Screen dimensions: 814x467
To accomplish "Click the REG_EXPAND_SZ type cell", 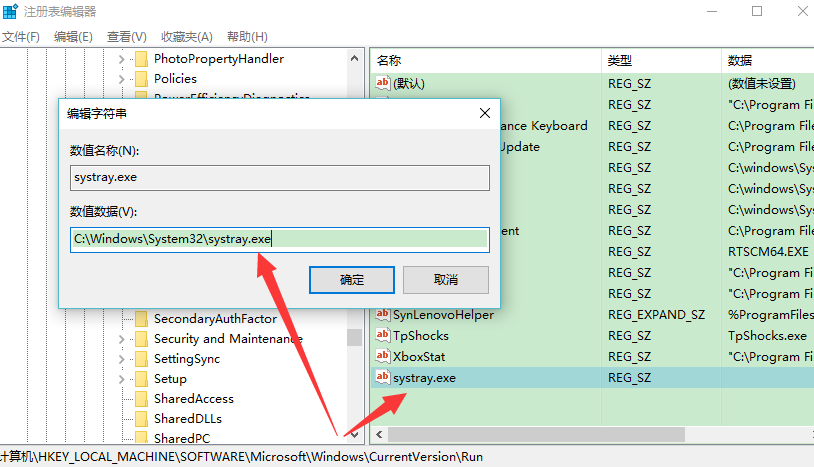I will point(657,315).
